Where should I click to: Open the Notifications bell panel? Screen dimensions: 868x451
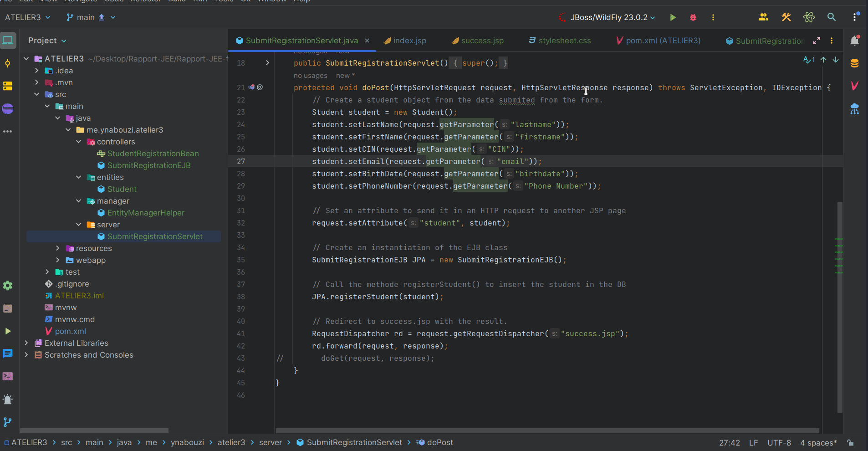click(854, 41)
